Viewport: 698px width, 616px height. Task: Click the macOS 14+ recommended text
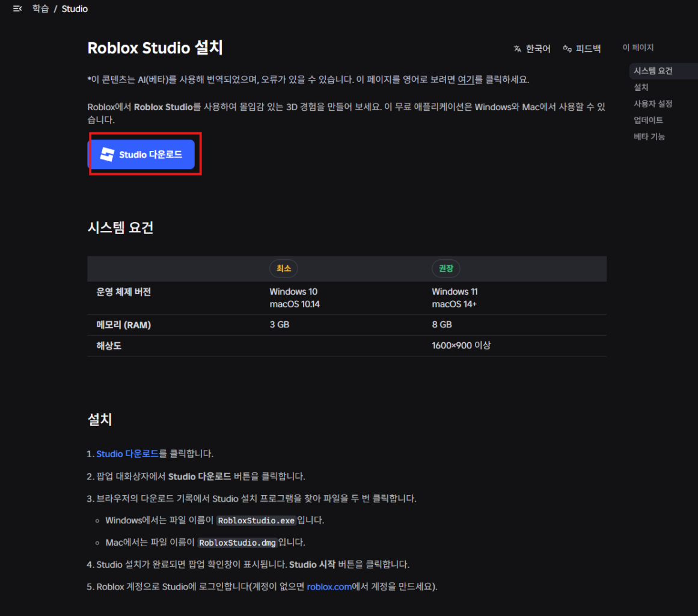(454, 304)
